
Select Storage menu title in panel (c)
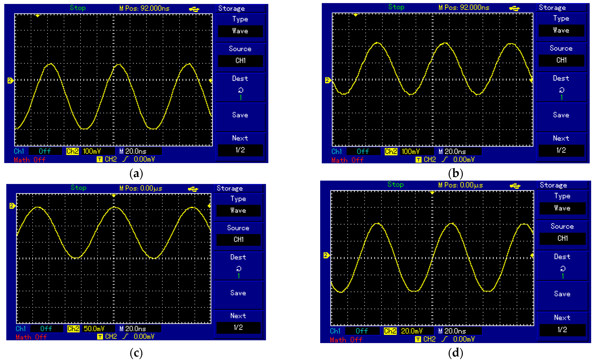point(230,188)
